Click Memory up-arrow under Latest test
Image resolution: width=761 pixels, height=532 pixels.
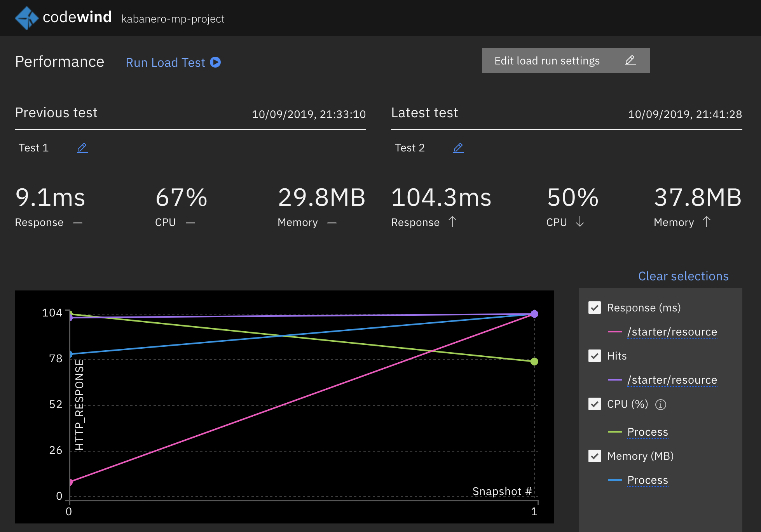pos(706,222)
